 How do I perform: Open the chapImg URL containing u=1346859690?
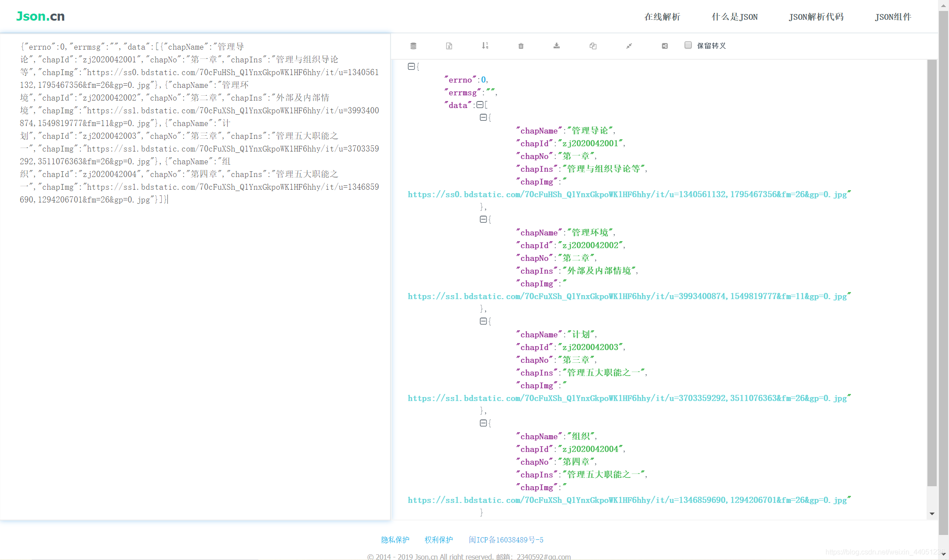[x=627, y=500]
